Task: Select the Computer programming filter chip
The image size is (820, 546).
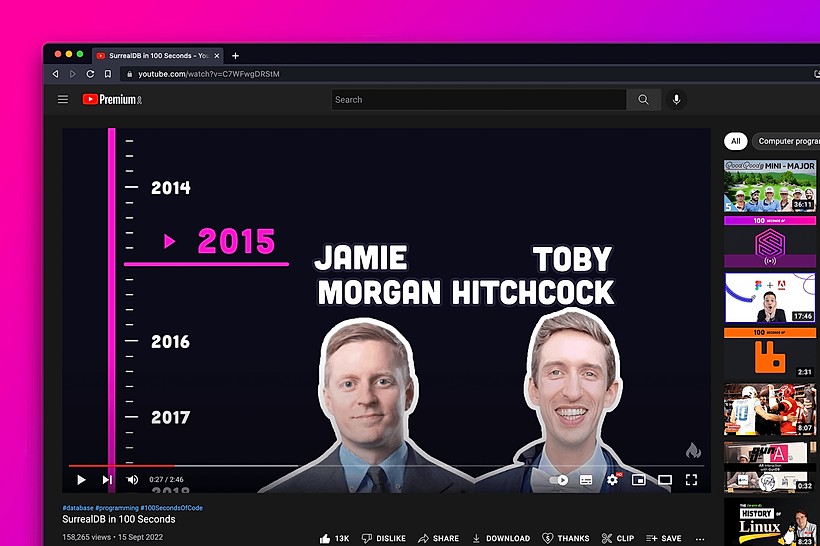Action: coord(786,141)
